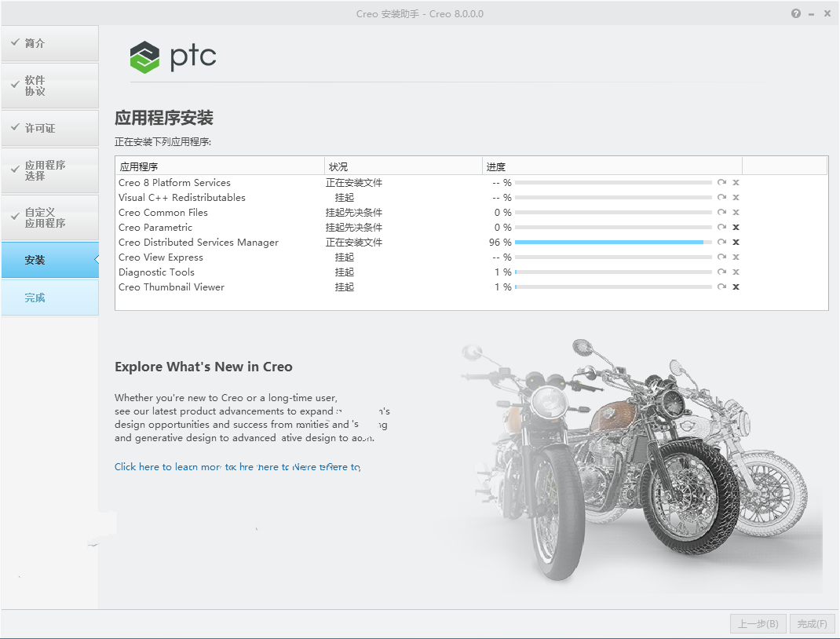Select the Diagnostic Tools row name
This screenshot has width=840, height=639.
[156, 272]
